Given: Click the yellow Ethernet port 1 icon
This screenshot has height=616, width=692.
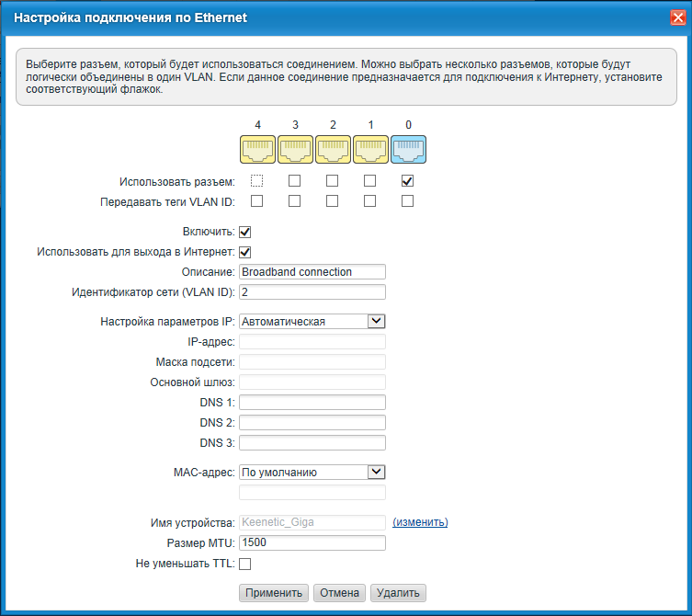Looking at the screenshot, I should tap(370, 149).
